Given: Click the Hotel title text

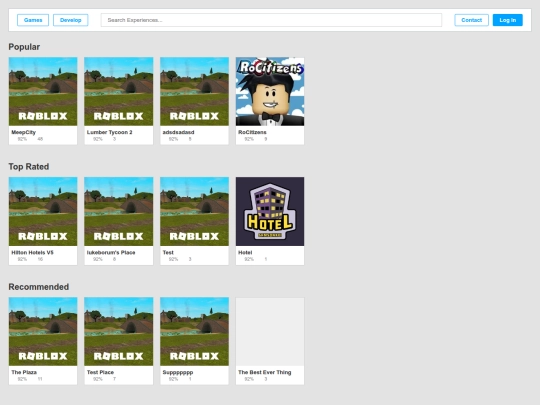Looking at the screenshot, I should coord(245,252).
